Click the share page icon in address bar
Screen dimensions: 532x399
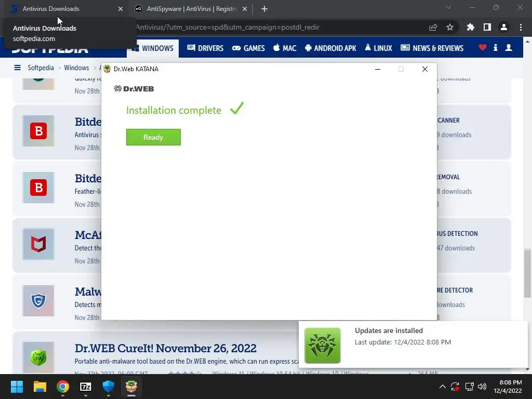(x=433, y=27)
